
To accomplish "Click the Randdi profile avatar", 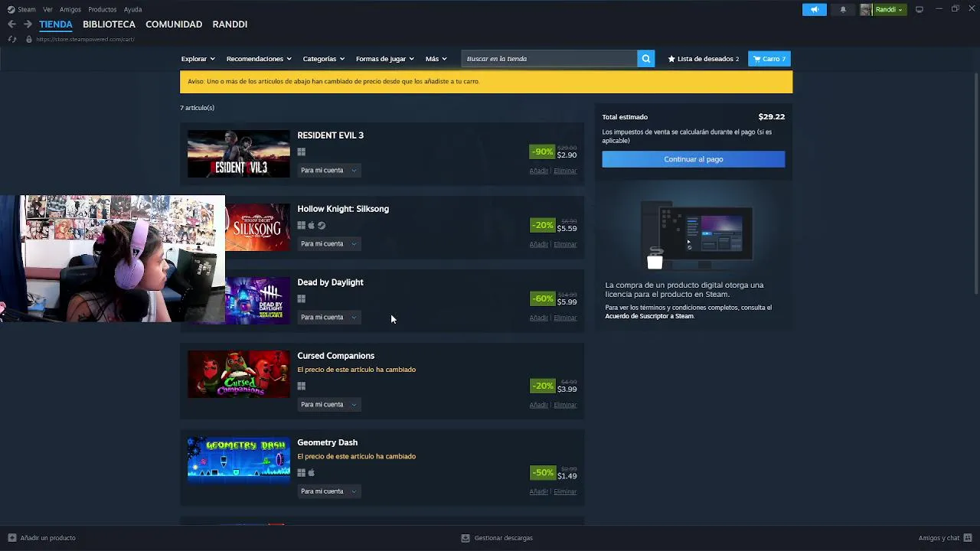I will [x=866, y=9].
